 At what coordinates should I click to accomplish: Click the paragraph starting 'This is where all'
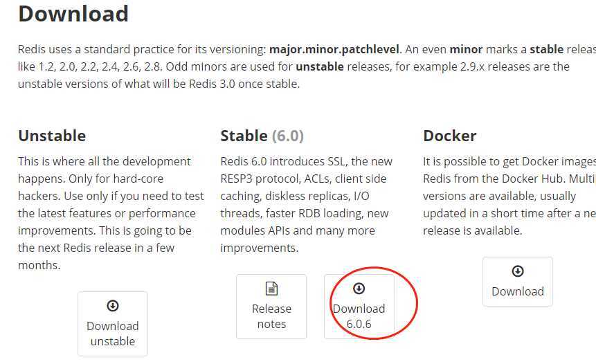pos(111,213)
